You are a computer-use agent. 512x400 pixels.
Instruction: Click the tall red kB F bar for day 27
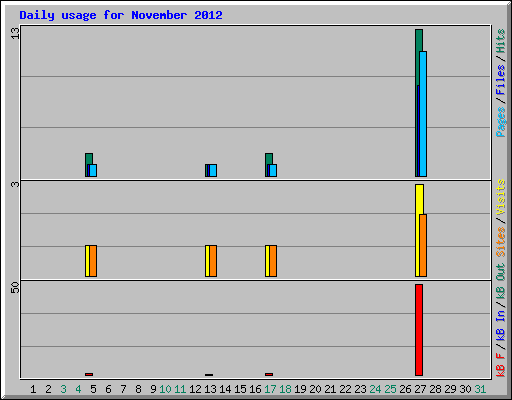click(419, 330)
